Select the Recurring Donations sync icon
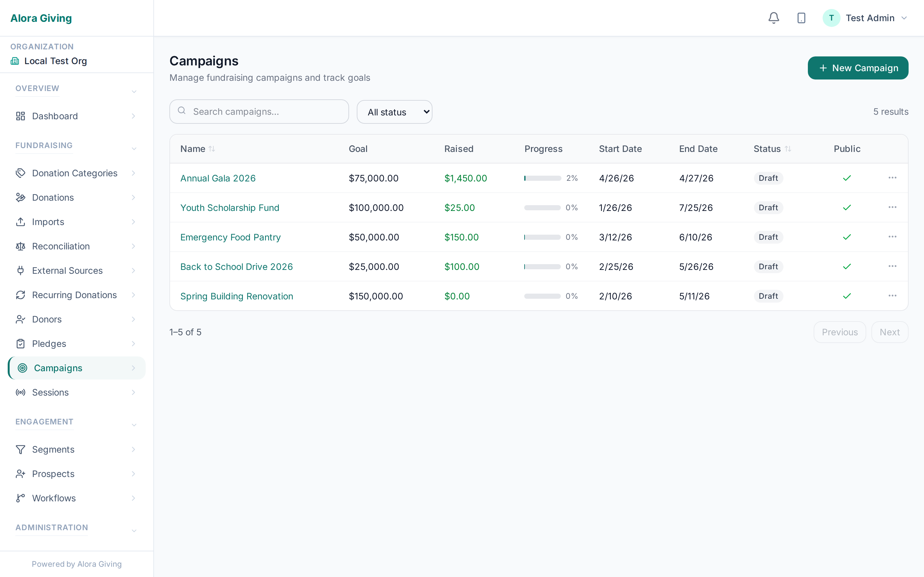The height and width of the screenshot is (577, 924). point(21,295)
